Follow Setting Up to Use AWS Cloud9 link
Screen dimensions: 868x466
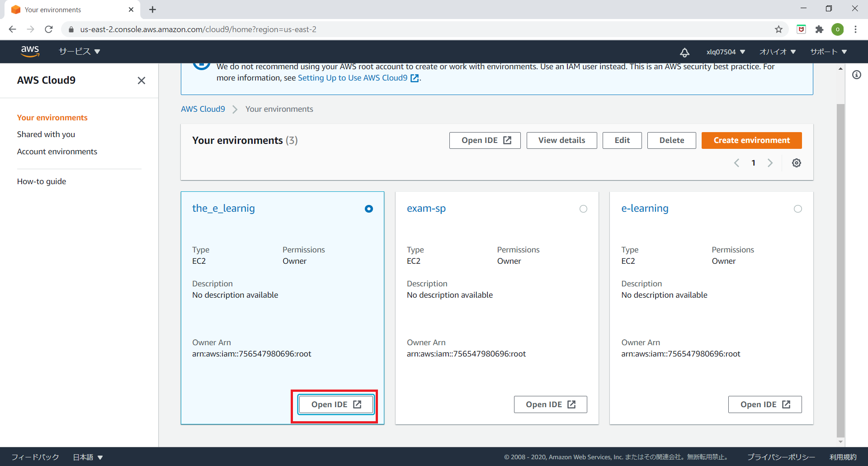pos(359,78)
